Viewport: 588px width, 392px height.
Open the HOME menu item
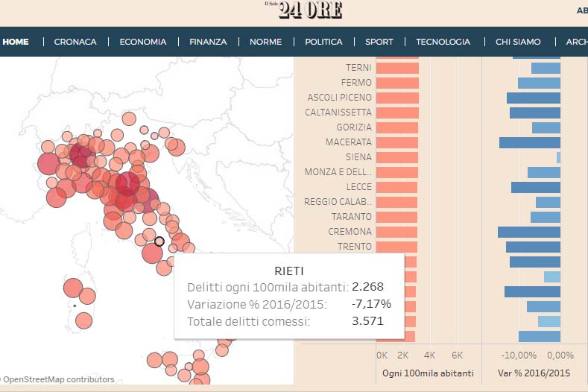16,42
